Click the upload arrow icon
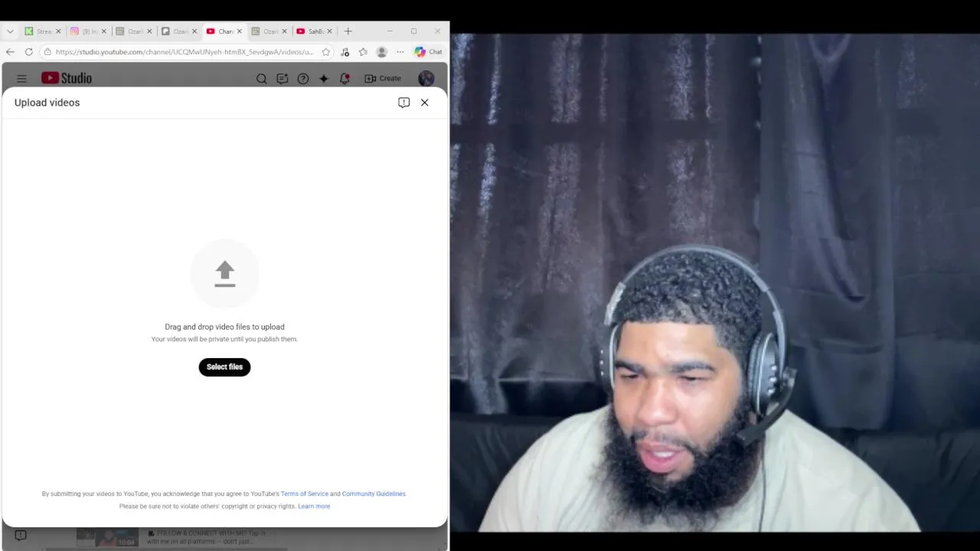980x551 pixels. 224,274
